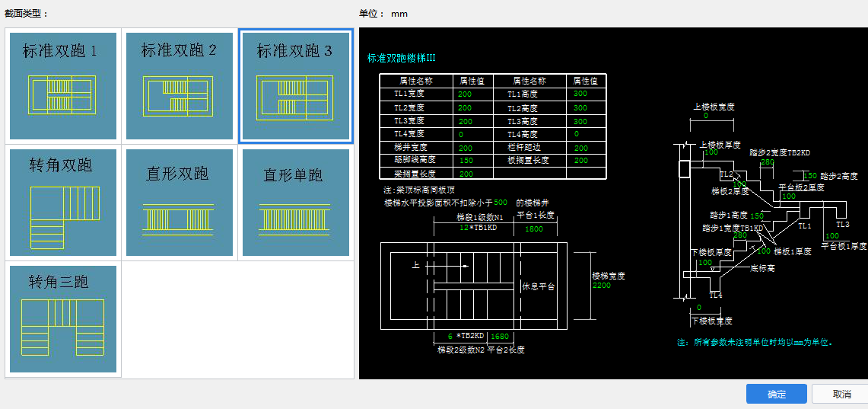Edit the 栏杆距边 value 200

(x=580, y=148)
